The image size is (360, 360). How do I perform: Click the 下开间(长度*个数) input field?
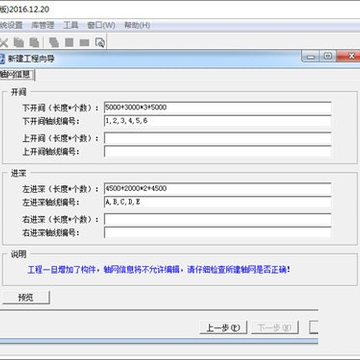coord(217,108)
